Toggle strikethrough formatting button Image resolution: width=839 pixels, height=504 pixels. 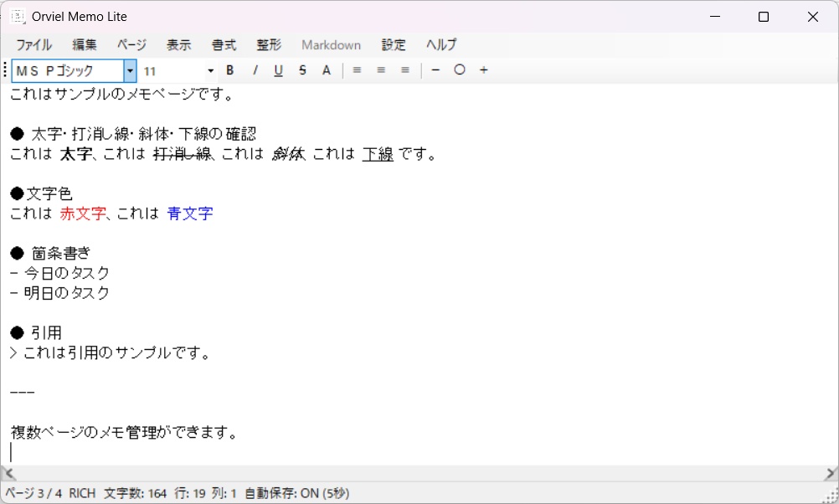pos(302,70)
